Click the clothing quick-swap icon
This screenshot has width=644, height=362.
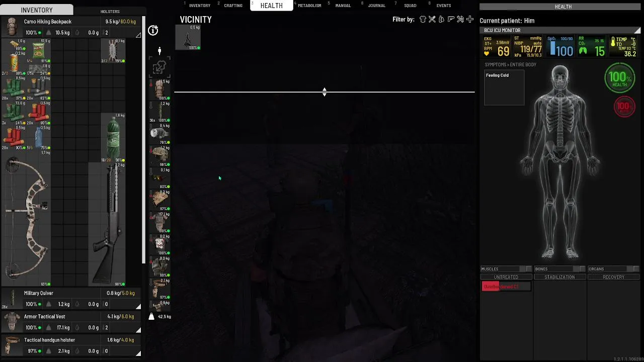(x=159, y=67)
